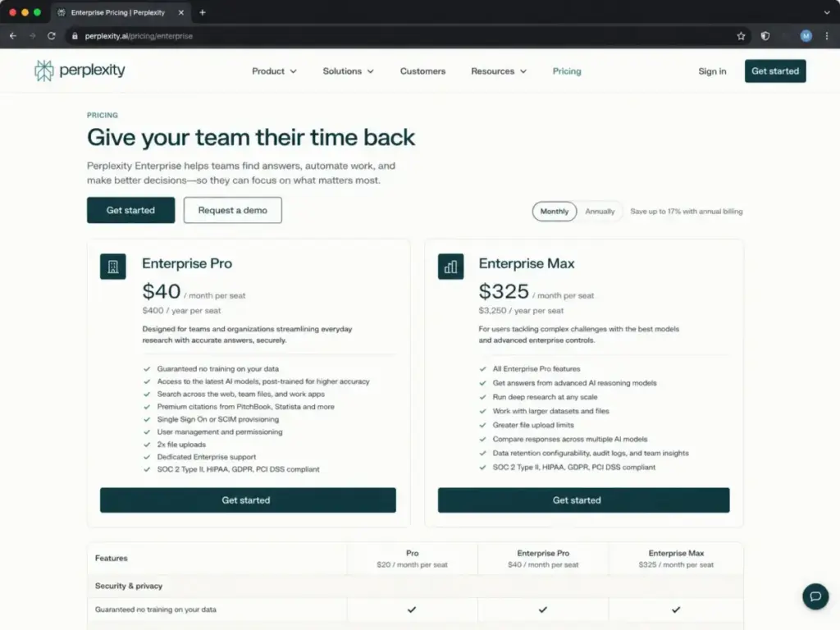Viewport: 840px width, 630px height.
Task: Switch billing to Annually
Action: [x=600, y=211]
